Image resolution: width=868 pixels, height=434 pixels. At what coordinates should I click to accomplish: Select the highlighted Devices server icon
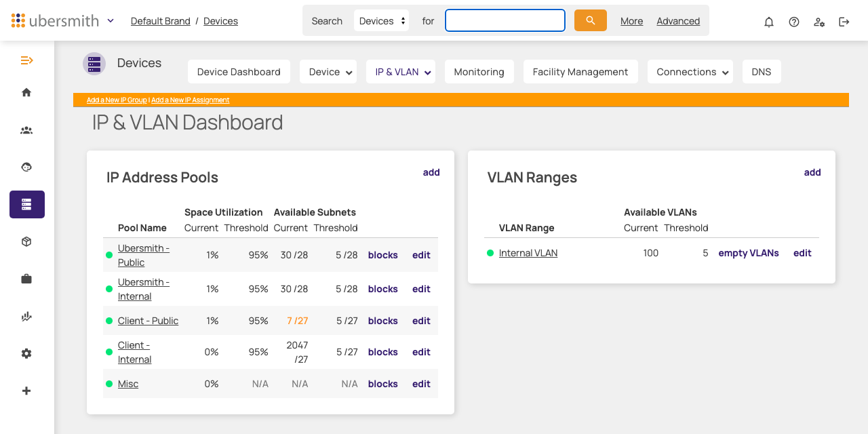[x=27, y=204]
